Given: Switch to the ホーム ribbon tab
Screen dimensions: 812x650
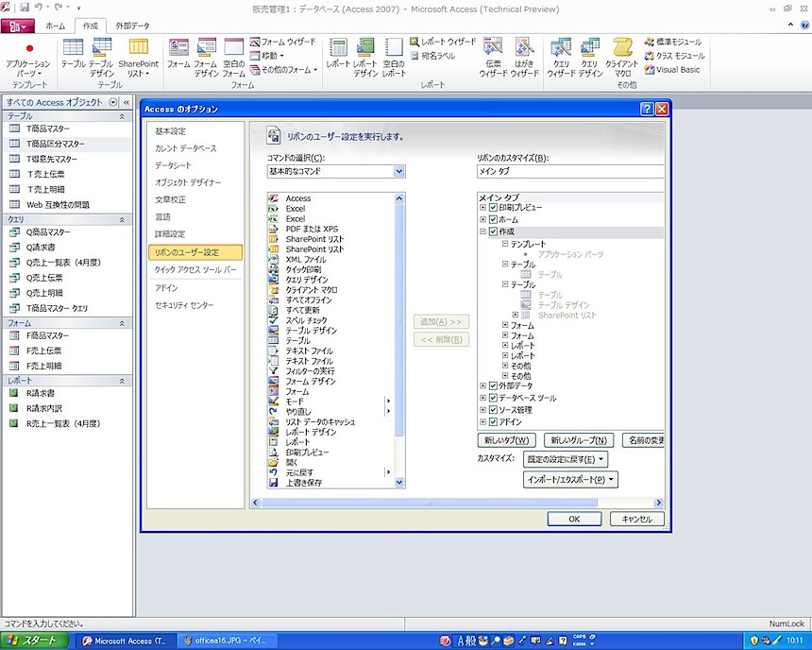Looking at the screenshot, I should [56, 26].
